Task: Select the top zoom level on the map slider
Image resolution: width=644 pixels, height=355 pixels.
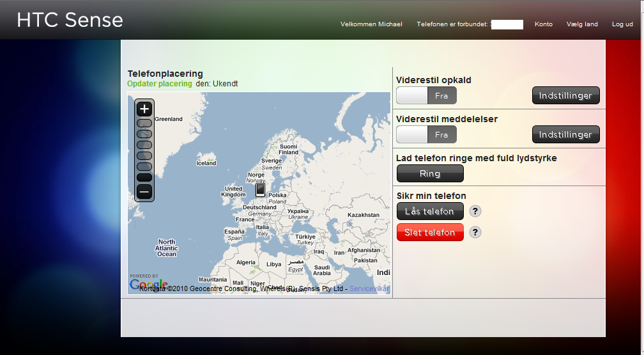Action: (x=144, y=123)
